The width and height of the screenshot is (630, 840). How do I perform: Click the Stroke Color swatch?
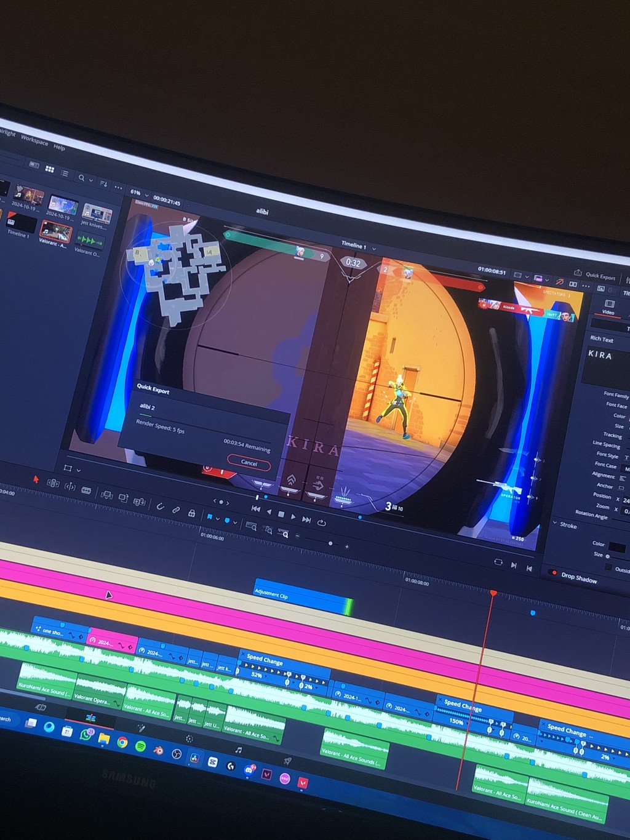coord(616,548)
